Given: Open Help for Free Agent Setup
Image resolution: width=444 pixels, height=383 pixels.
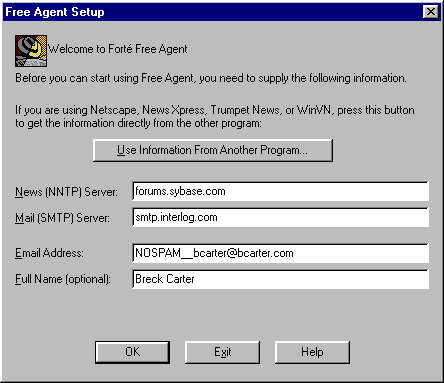Looking at the screenshot, I should (312, 352).
